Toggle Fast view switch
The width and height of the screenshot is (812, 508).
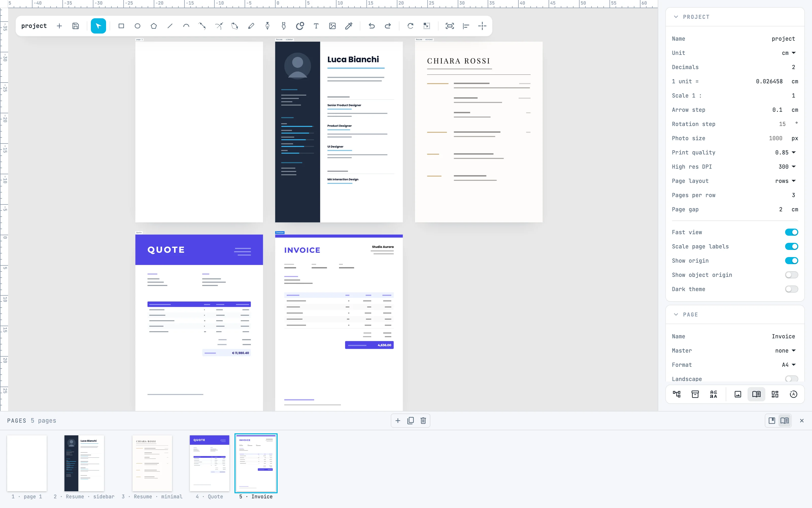(791, 232)
